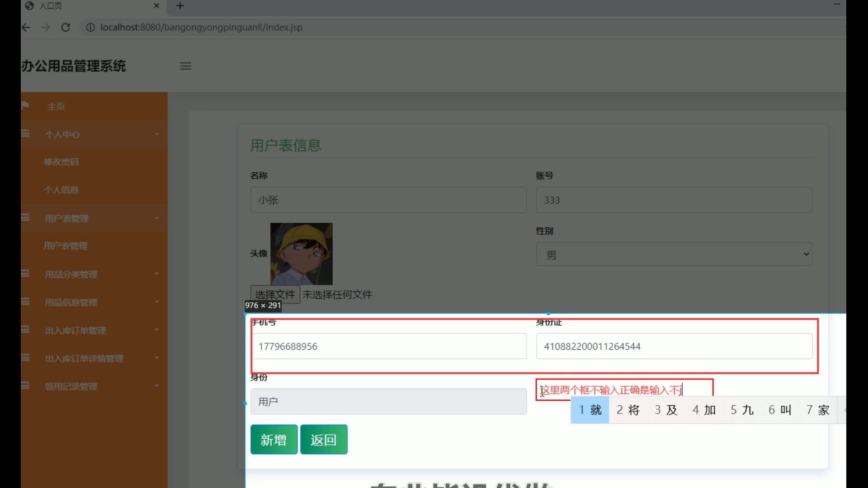Click the 手机号 field with 17796688956

[x=388, y=346]
